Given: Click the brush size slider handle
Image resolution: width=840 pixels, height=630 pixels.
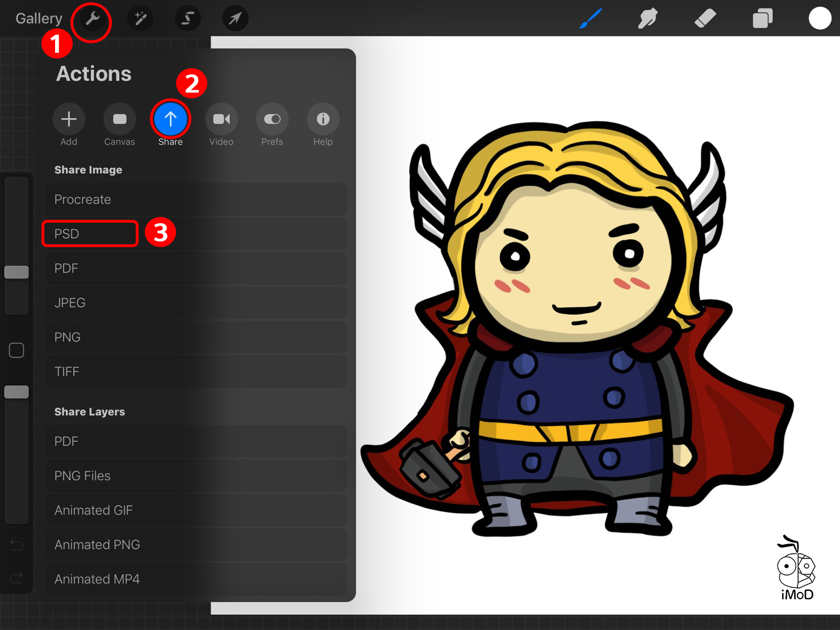Looking at the screenshot, I should pos(16,272).
